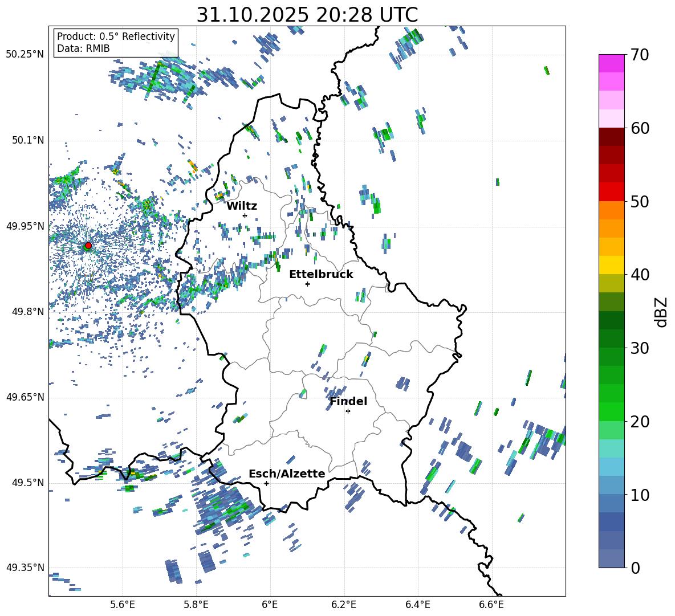The width and height of the screenshot is (675, 616).
Task: Click the 10 value on the colorbar
Action: coord(640,495)
